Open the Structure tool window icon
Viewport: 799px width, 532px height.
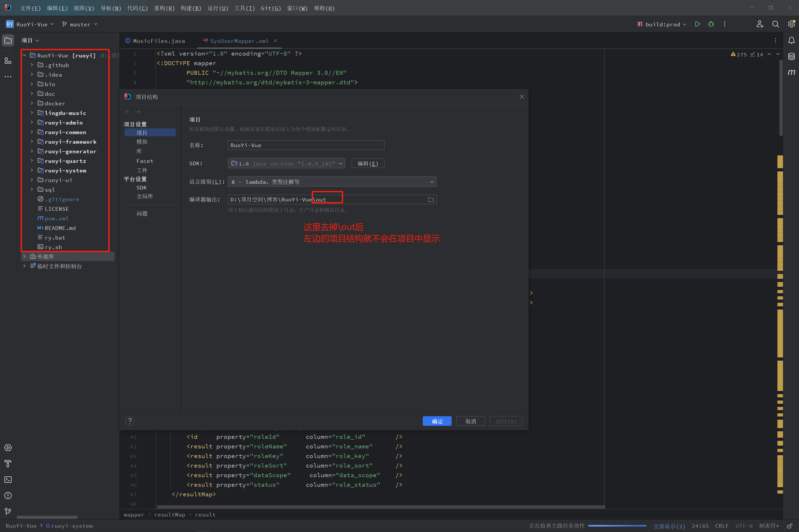[8, 61]
